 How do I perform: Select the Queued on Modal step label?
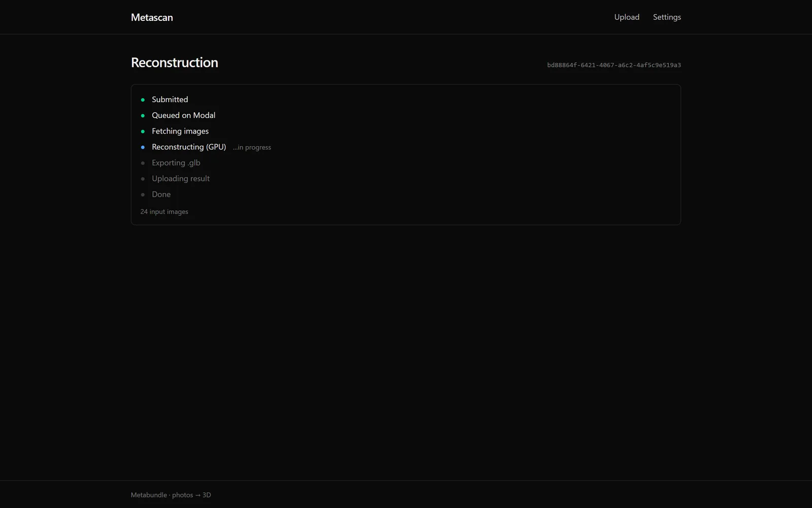tap(184, 115)
